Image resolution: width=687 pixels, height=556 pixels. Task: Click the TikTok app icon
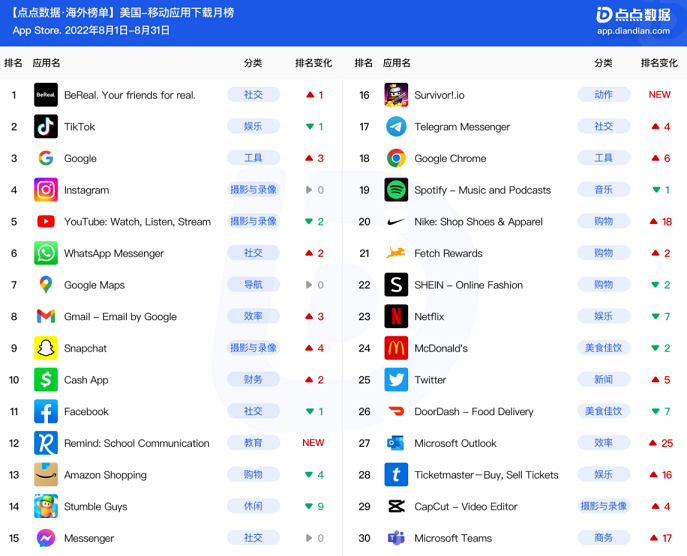(46, 127)
